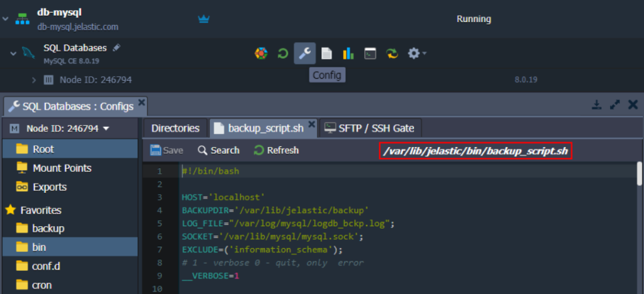Image resolution: width=644 pixels, height=294 pixels.
Task: Collapse the SQL Databases layer chevron
Action: [13, 53]
